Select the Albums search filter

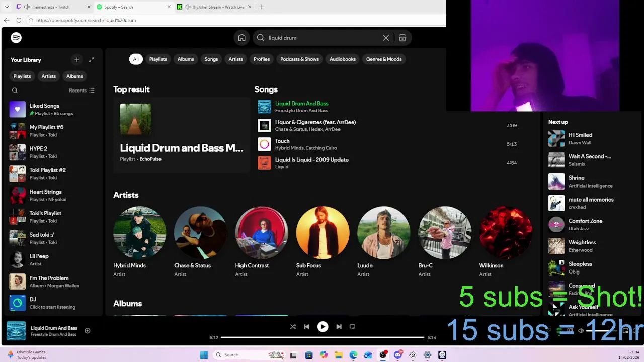point(186,59)
